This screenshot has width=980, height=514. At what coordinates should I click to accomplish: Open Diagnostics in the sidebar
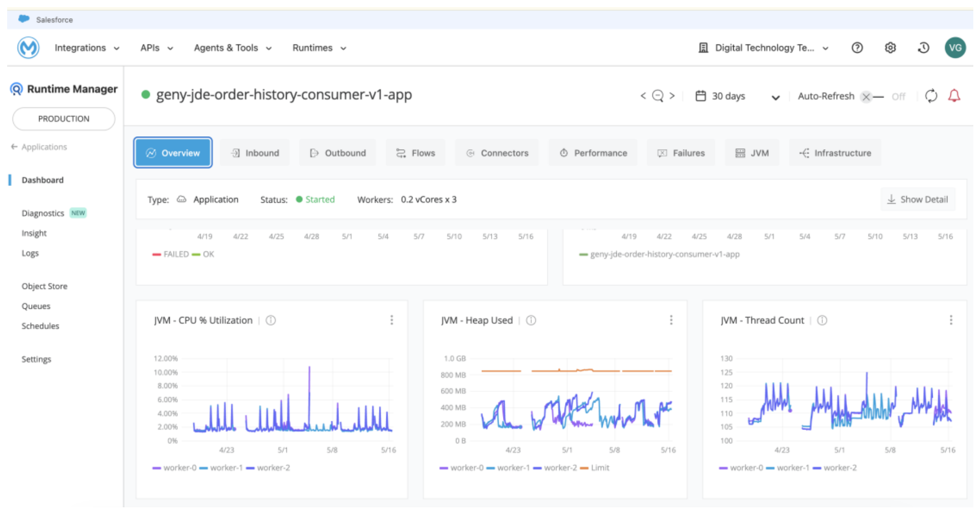click(x=43, y=213)
